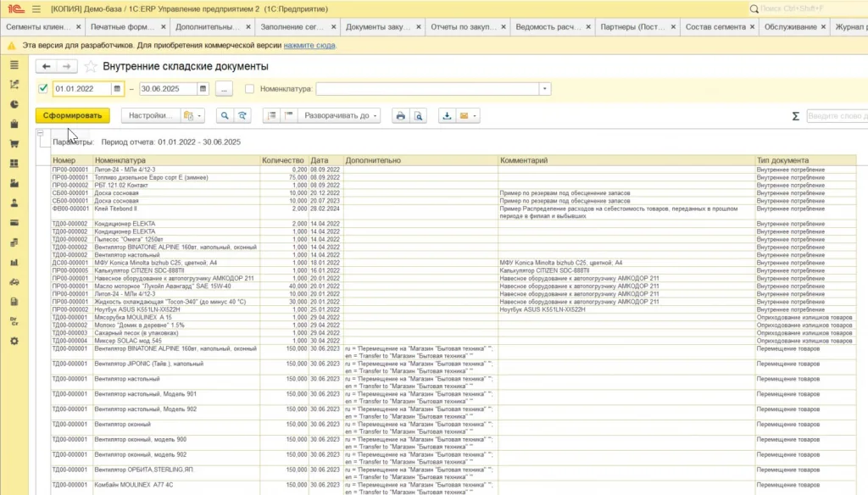Go back with the left arrow button

tap(47, 66)
